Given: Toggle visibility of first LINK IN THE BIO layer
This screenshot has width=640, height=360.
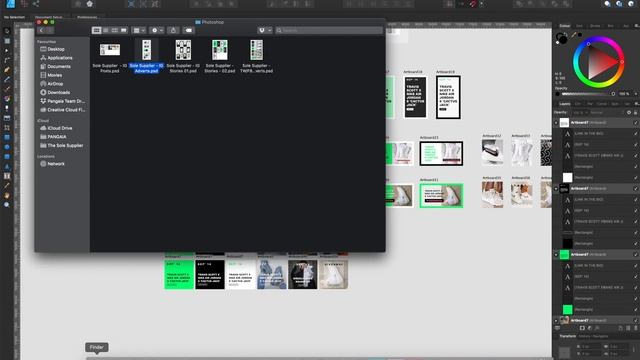Looking at the screenshot, I should (636, 133).
